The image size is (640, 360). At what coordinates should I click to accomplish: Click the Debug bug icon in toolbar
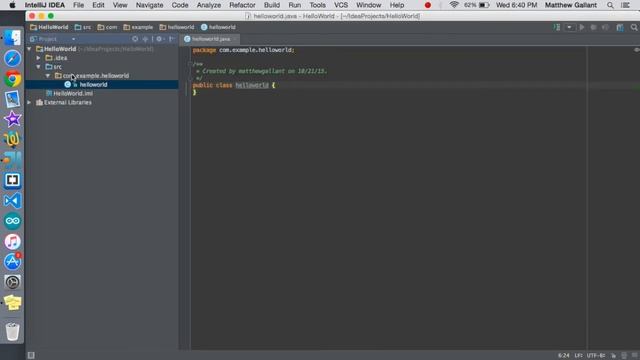point(593,27)
